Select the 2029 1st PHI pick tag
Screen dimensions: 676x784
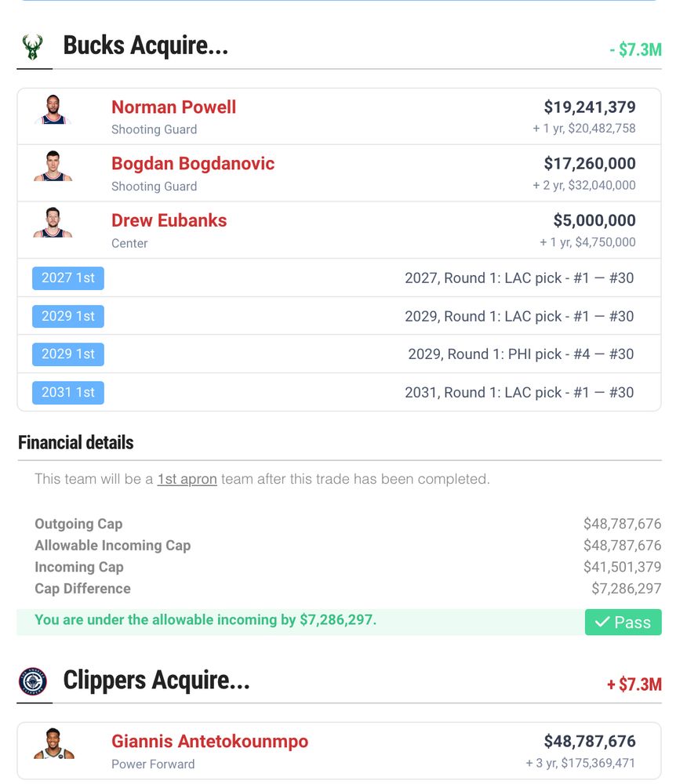pyautogui.click(x=68, y=354)
